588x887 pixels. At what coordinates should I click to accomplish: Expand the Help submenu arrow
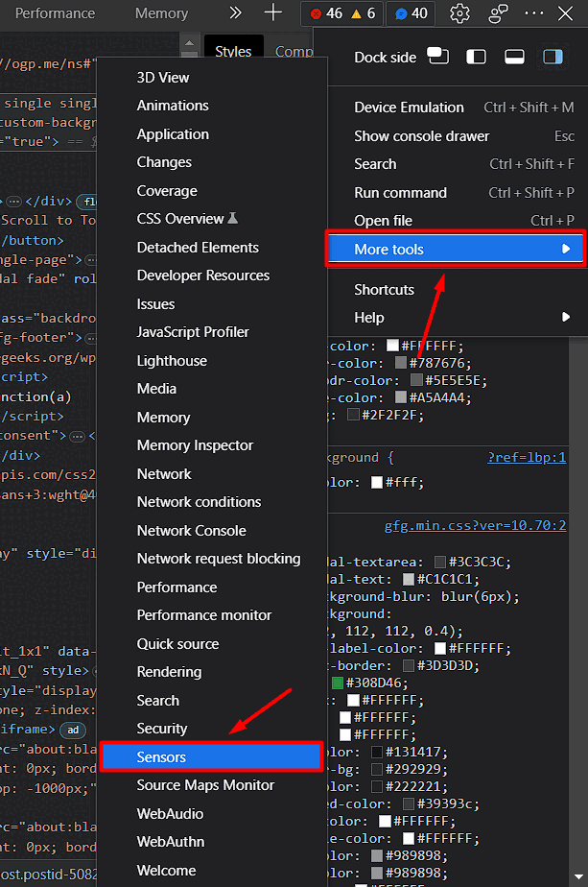(x=566, y=318)
